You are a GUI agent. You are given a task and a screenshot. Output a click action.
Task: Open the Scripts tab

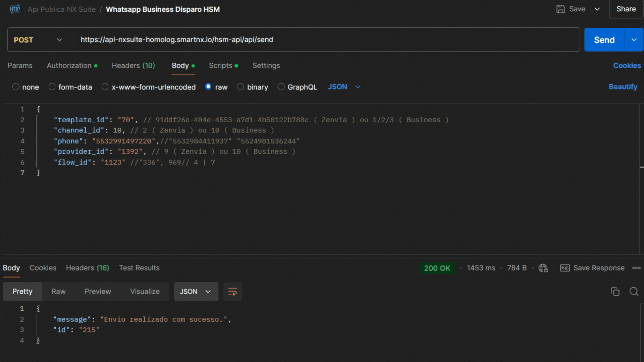pos(223,66)
